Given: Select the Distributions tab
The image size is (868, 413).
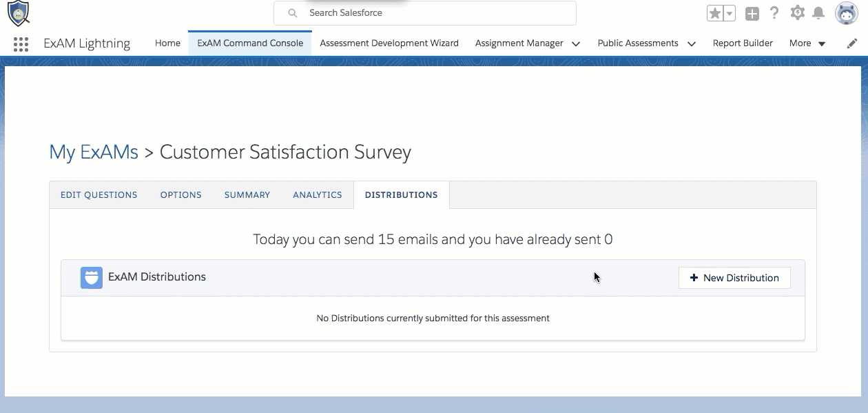Looking at the screenshot, I should click(x=402, y=195).
